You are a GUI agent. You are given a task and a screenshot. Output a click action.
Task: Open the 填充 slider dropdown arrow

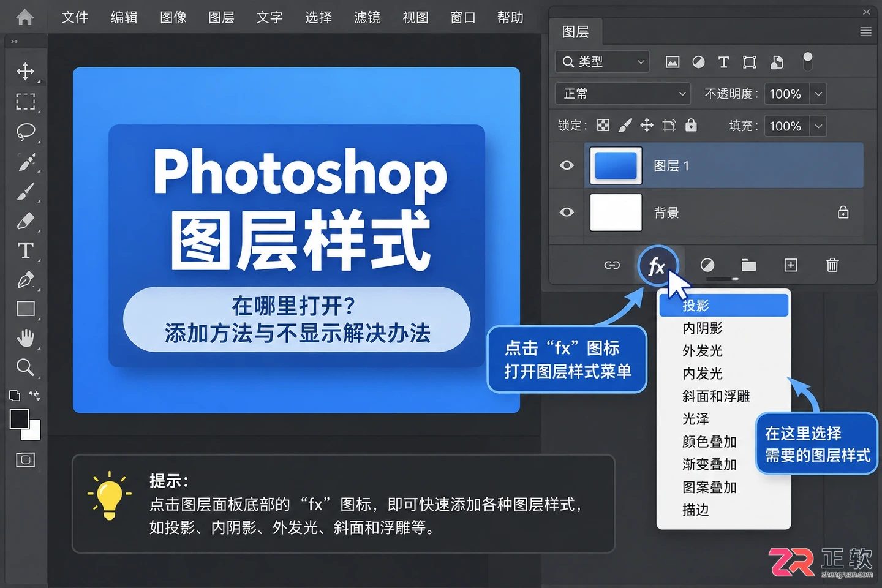[x=818, y=126]
